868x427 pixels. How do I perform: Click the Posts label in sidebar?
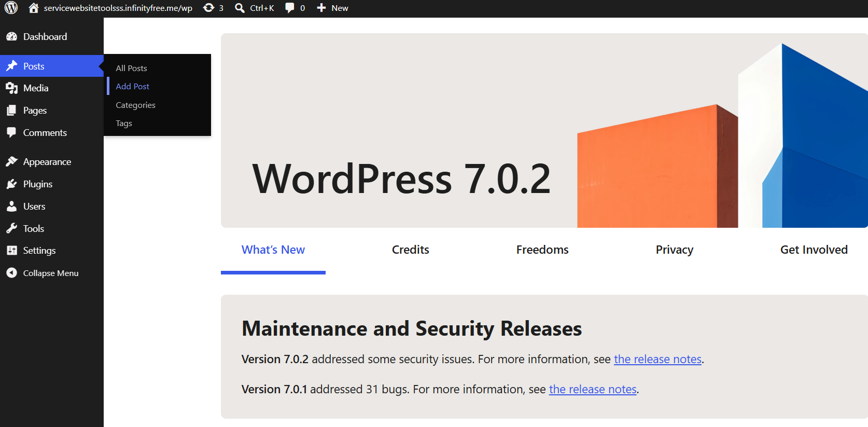pyautogui.click(x=34, y=66)
